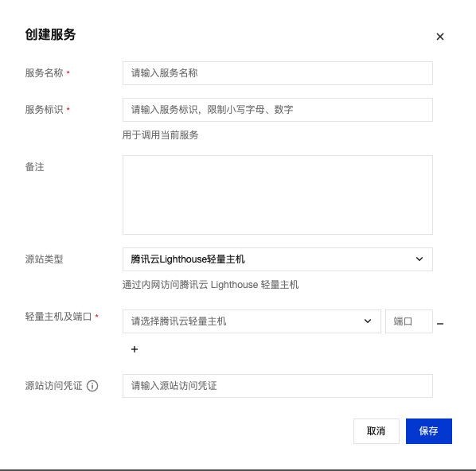Open the 腾讯云Lighthouse轻量主机 source type dropdown
476x471 pixels.
tap(278, 259)
